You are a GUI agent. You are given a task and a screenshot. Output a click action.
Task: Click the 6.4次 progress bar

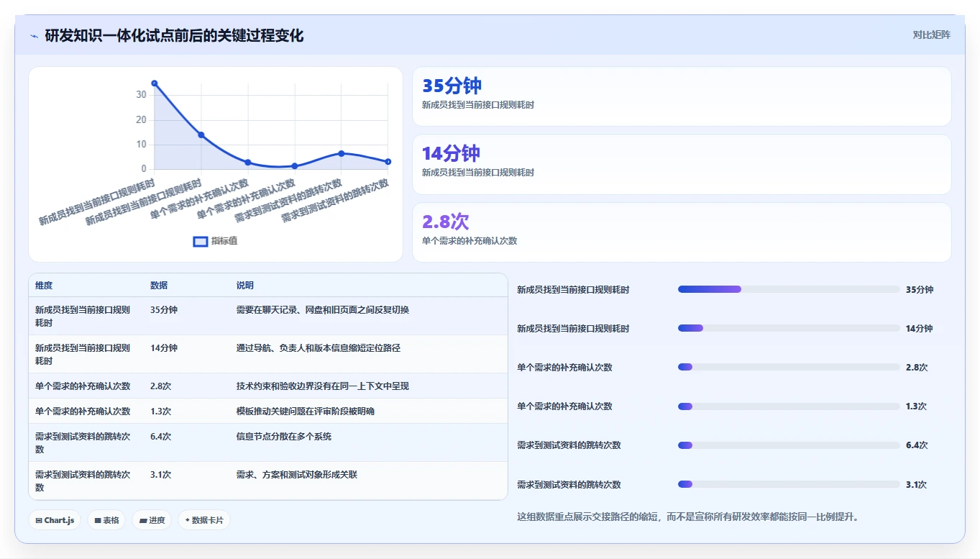(x=789, y=445)
